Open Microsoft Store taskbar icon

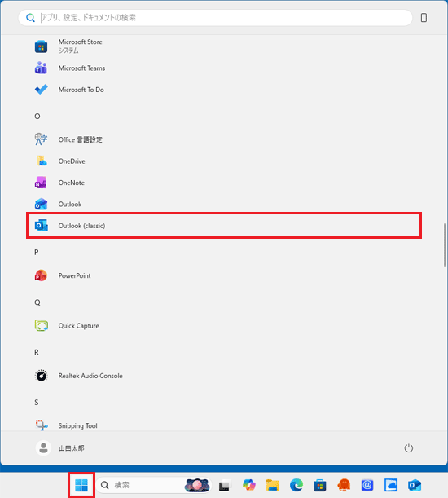click(320, 485)
